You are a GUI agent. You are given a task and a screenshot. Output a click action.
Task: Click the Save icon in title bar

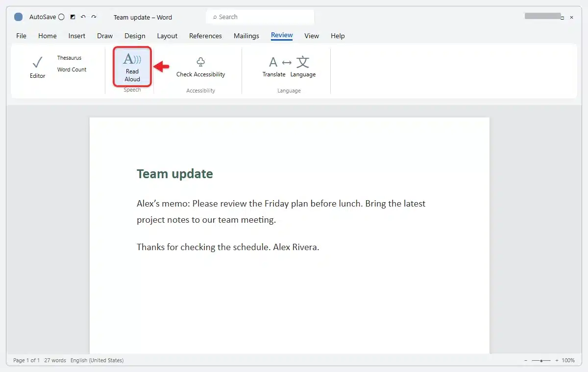click(x=73, y=17)
